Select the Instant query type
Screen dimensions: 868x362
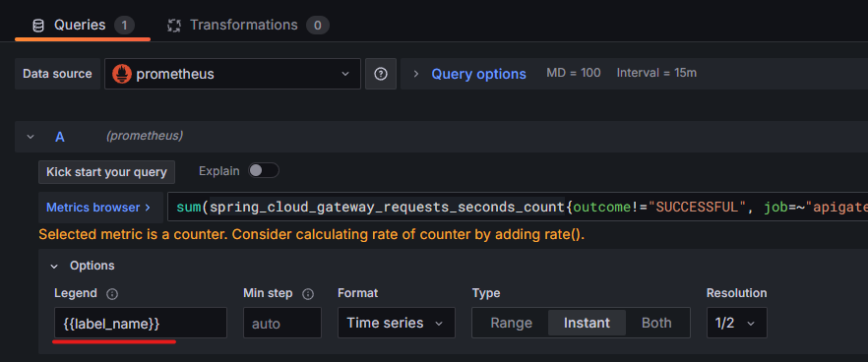[587, 323]
